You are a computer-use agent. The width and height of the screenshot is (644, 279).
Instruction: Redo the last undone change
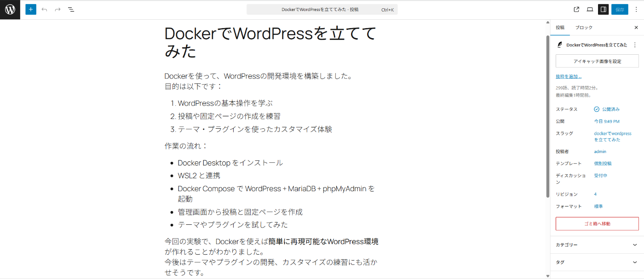click(x=57, y=9)
